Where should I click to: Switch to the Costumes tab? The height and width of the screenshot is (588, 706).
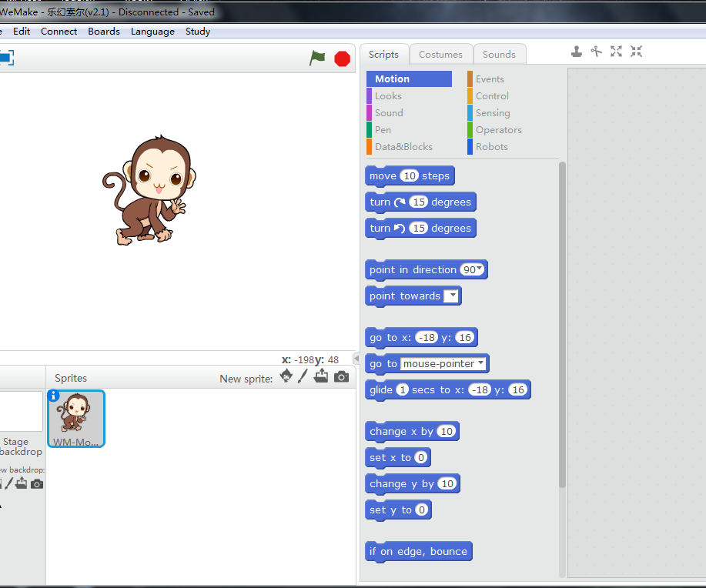[x=440, y=54]
